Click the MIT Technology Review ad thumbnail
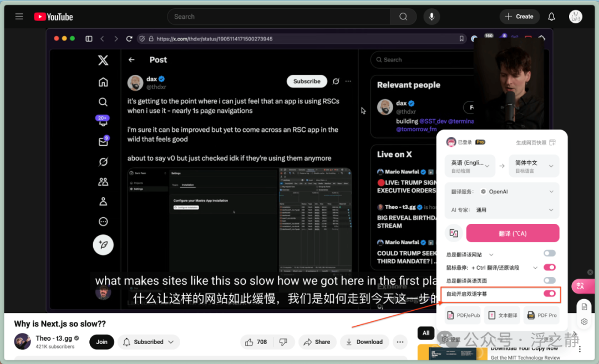Screen dimensions: 599x364 (453, 353)
